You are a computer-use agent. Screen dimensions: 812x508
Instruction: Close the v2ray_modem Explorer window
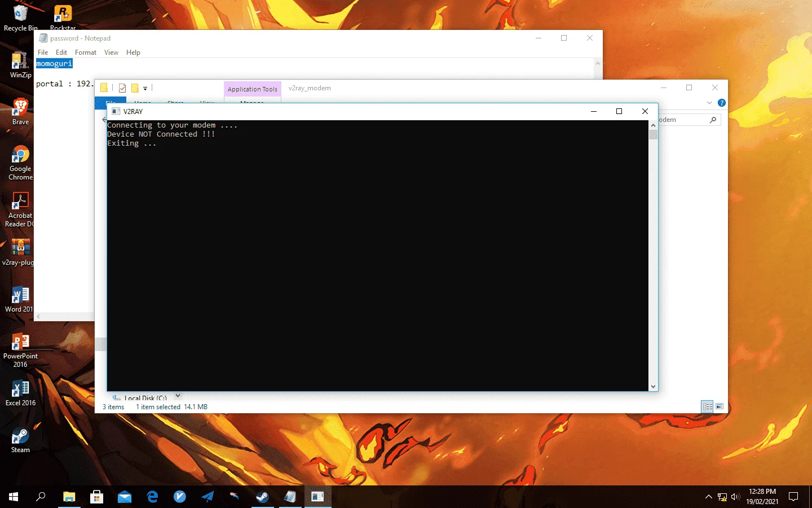pyautogui.click(x=715, y=87)
